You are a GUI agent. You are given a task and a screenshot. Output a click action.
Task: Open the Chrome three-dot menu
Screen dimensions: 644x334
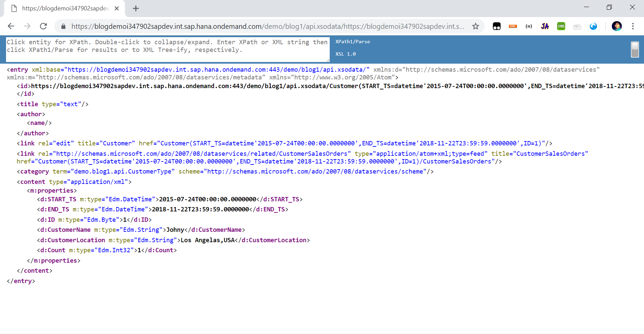[633, 26]
